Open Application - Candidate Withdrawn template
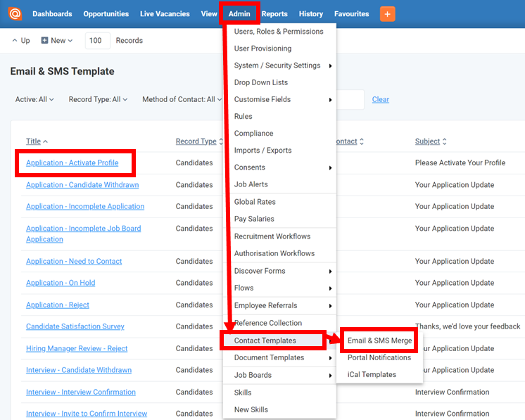 click(82, 185)
